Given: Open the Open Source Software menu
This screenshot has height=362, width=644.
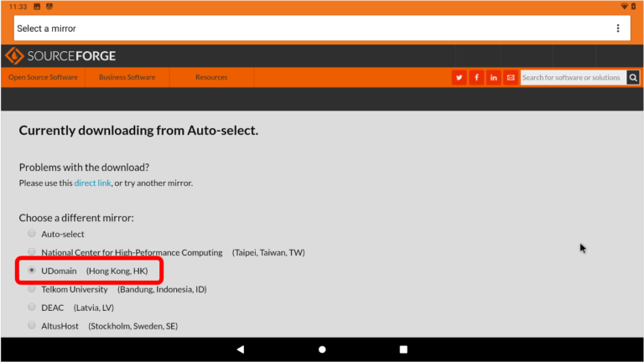Looking at the screenshot, I should pos(43,78).
